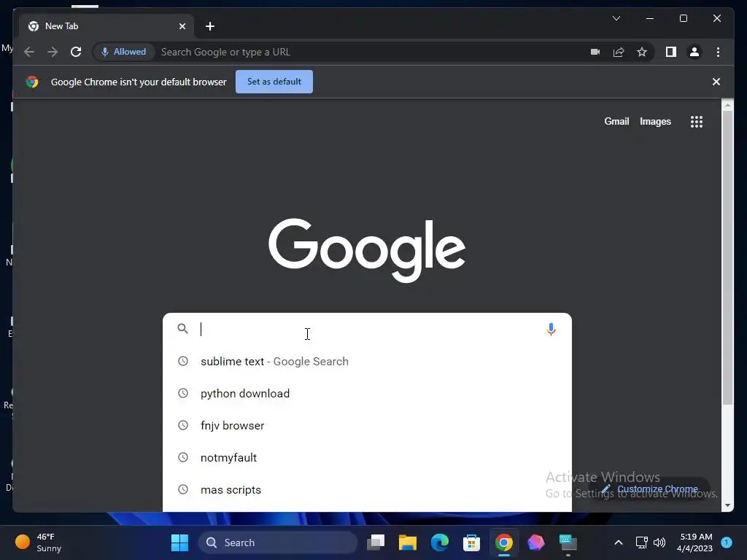
Task: Open the monitor app icon on taskbar
Action: click(568, 542)
